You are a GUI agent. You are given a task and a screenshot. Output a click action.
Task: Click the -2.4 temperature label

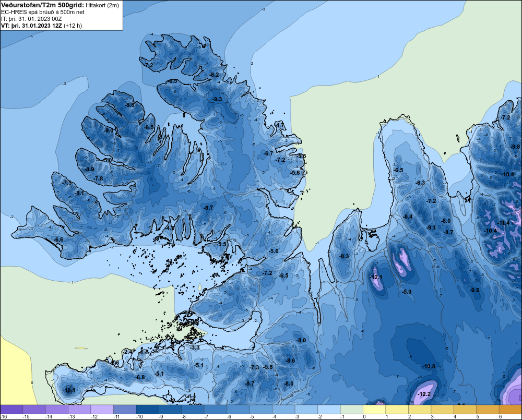[127, 352]
